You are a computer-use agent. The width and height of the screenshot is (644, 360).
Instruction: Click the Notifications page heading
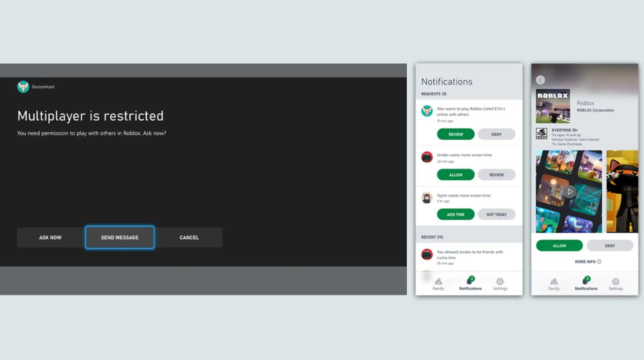point(447,82)
